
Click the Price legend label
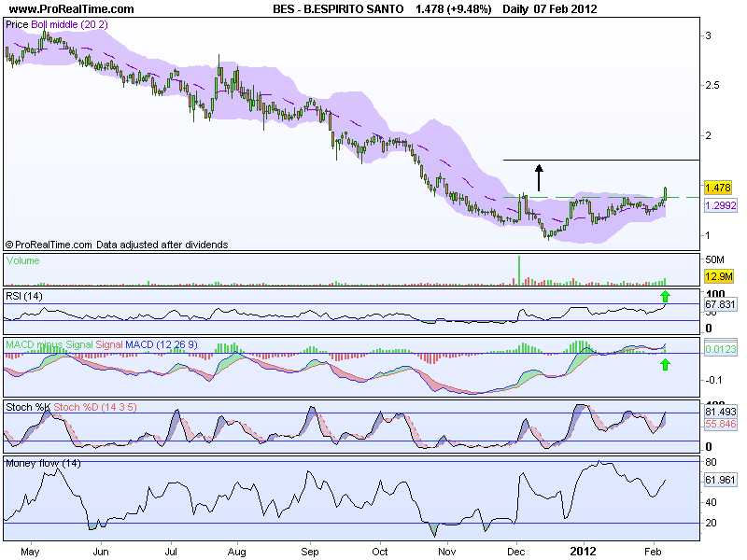tap(17, 24)
